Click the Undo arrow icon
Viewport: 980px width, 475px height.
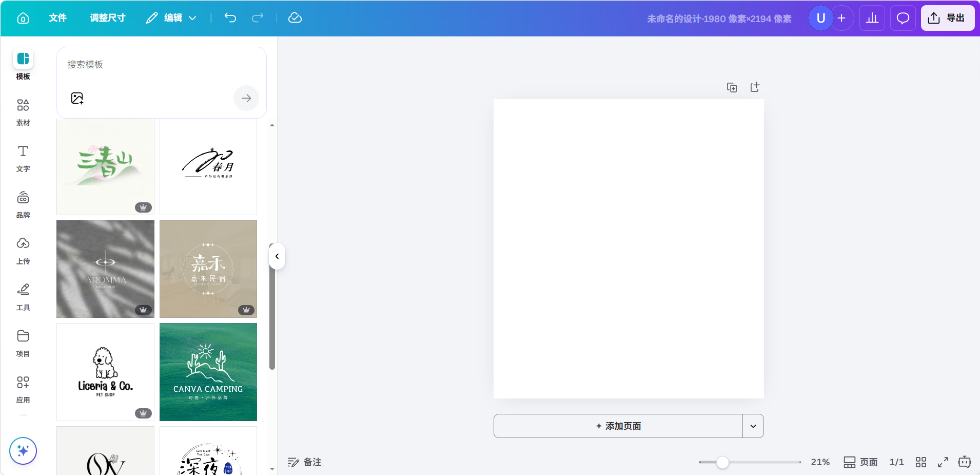230,18
